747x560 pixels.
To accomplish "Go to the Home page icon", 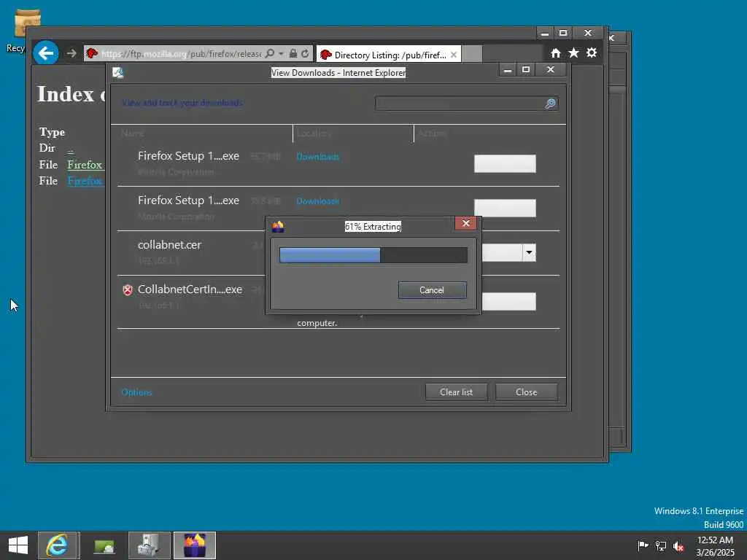I will tap(555, 52).
